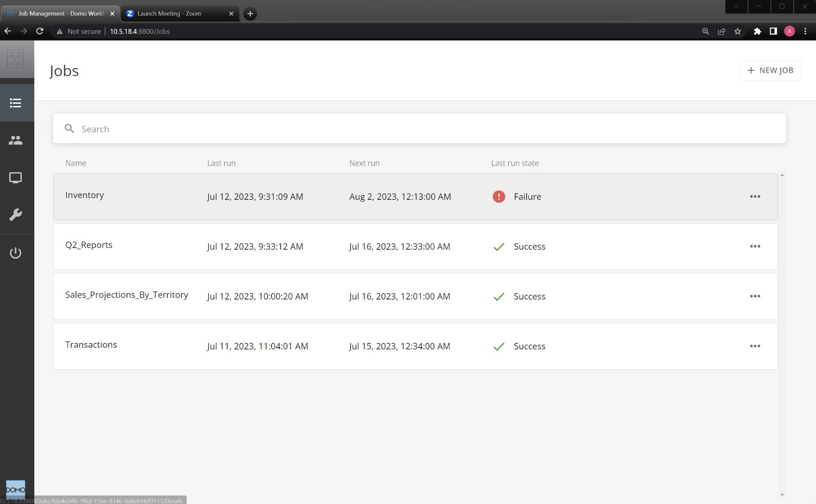Share this page via browser share icon
Viewport: 816px width, 504px height.
pyautogui.click(x=722, y=31)
